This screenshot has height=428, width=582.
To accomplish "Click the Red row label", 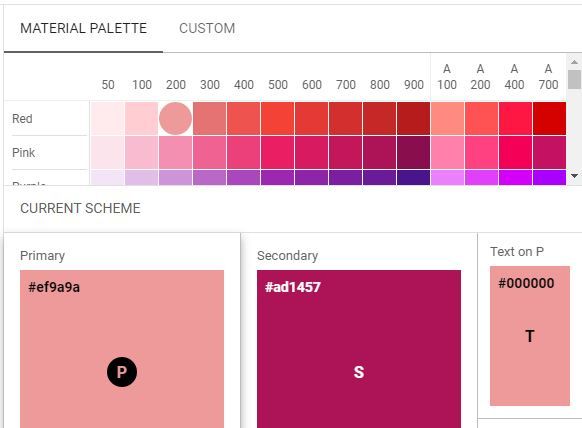I will pyautogui.click(x=22, y=119).
